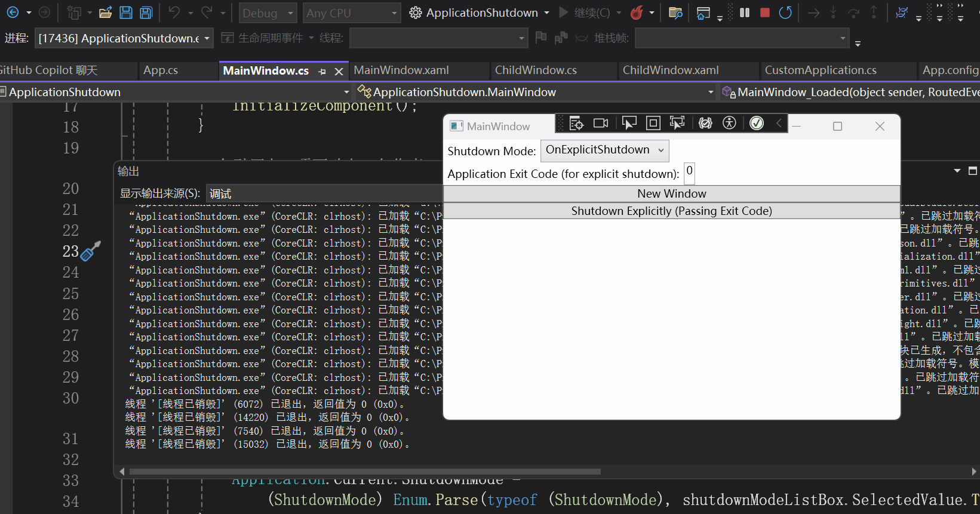
Task: Open the Any CPU platform dropdown
Action: point(352,13)
